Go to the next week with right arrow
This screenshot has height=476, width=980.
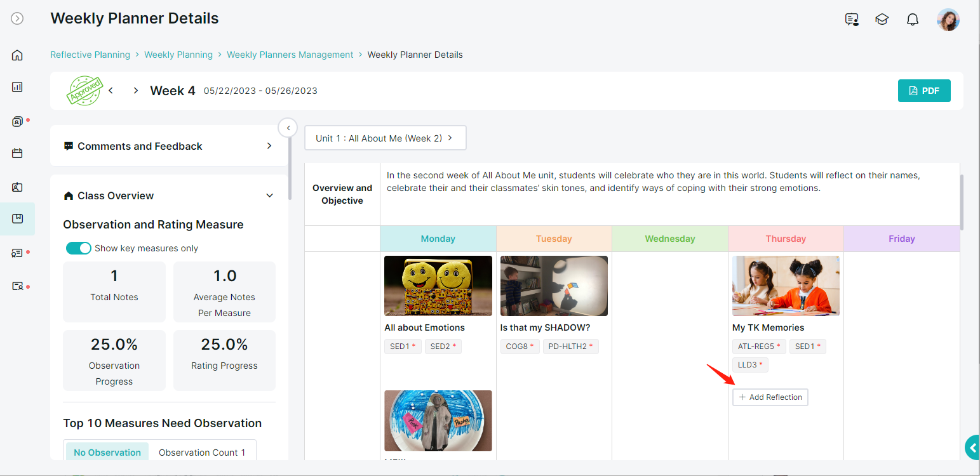point(135,91)
